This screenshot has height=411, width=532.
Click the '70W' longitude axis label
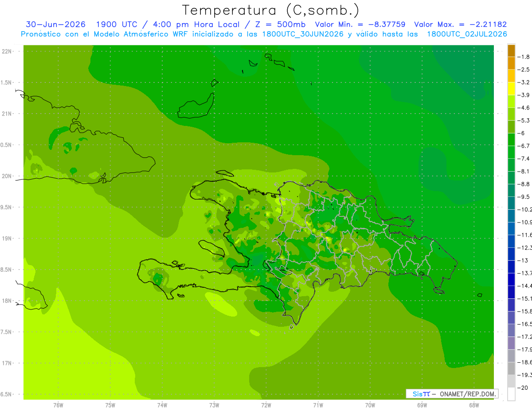pos(370,405)
